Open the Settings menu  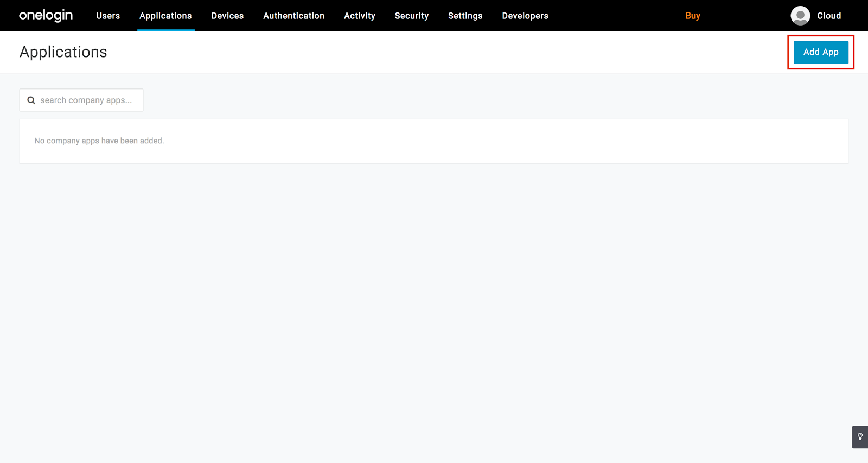[x=465, y=16]
